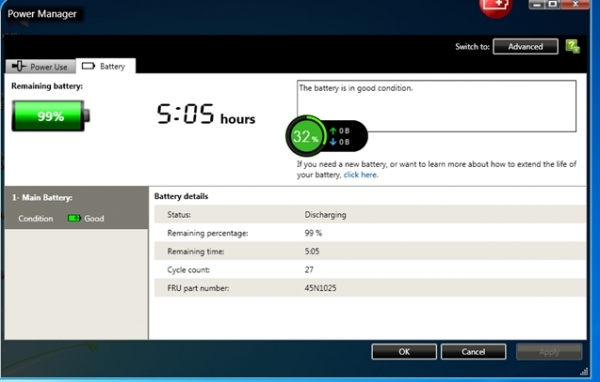Click the download 0 B speed indicator

[339, 142]
